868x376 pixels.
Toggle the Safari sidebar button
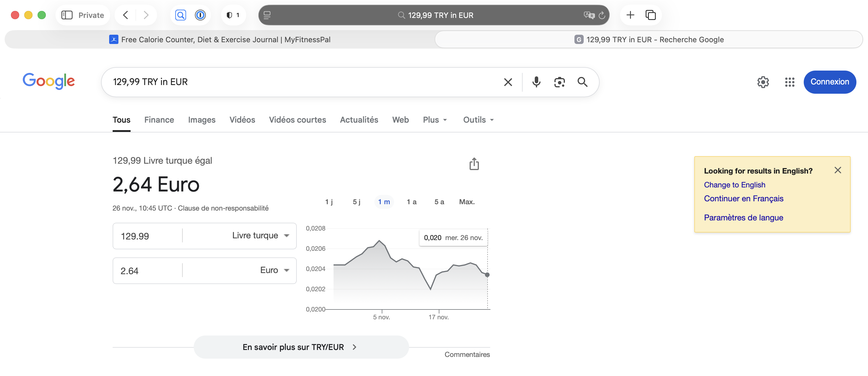pyautogui.click(x=67, y=15)
